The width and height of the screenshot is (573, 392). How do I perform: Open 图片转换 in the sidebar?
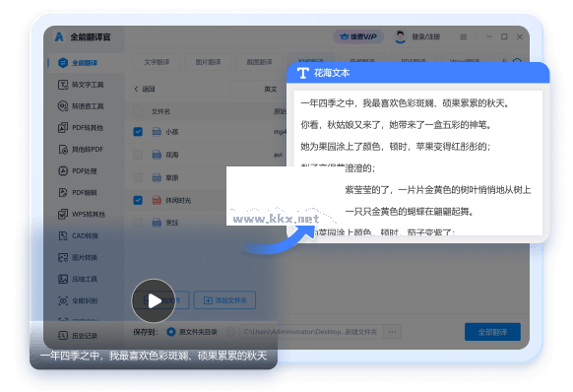point(78,257)
